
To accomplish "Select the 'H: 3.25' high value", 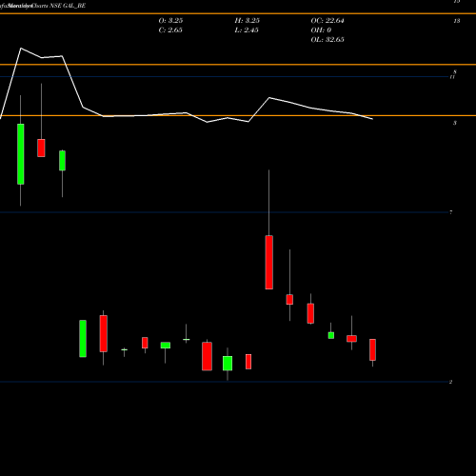I will [248, 21].
